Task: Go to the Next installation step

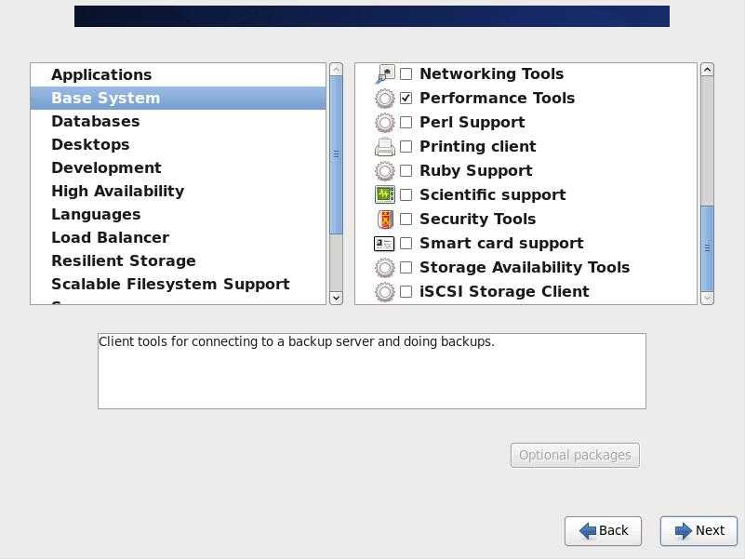Action: (x=698, y=530)
